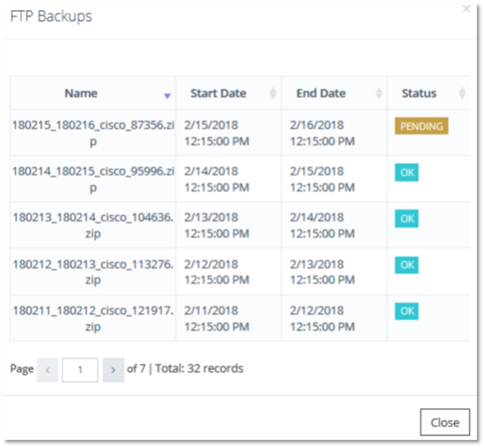The width and height of the screenshot is (485, 448).
Task: Dismiss dialog with the top-right X icon
Action: coord(466,9)
